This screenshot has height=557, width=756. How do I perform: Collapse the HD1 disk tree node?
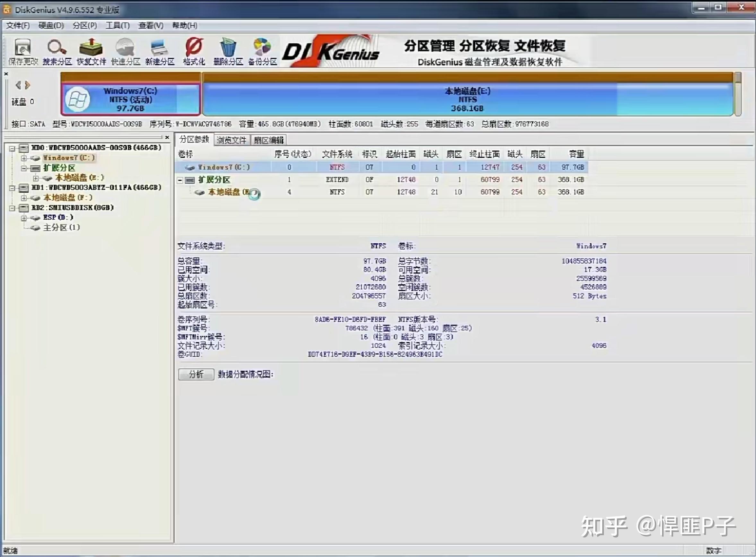[12, 188]
